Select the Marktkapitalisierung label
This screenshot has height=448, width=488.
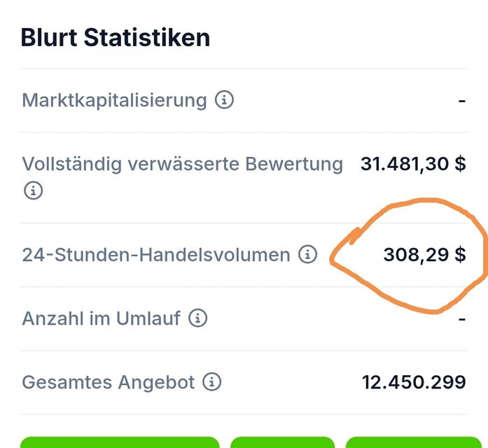click(114, 100)
